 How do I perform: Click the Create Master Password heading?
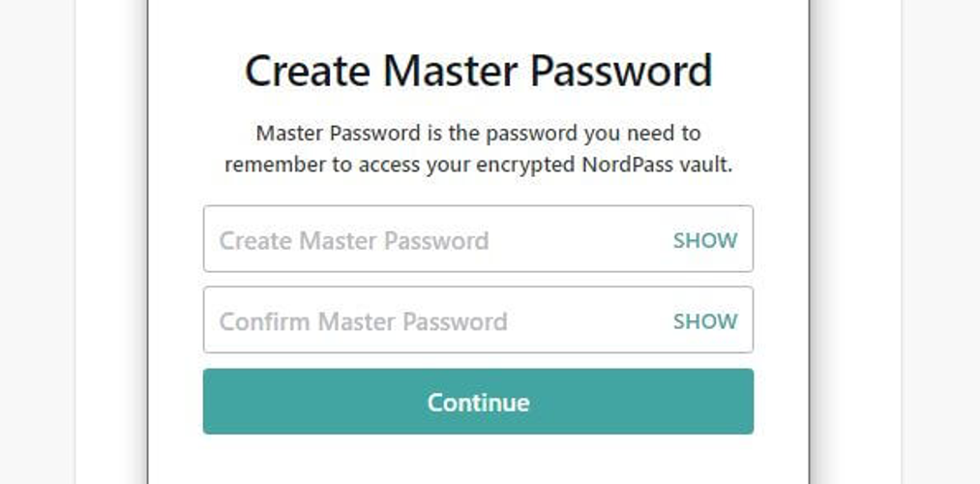coord(478,72)
